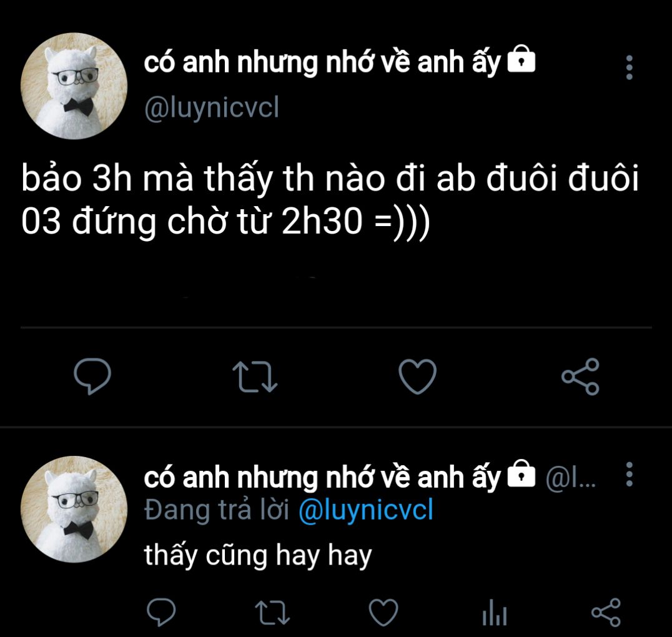Reply to the 'thấy cũng hay hay' tweet
672x637 pixels.
point(161,612)
